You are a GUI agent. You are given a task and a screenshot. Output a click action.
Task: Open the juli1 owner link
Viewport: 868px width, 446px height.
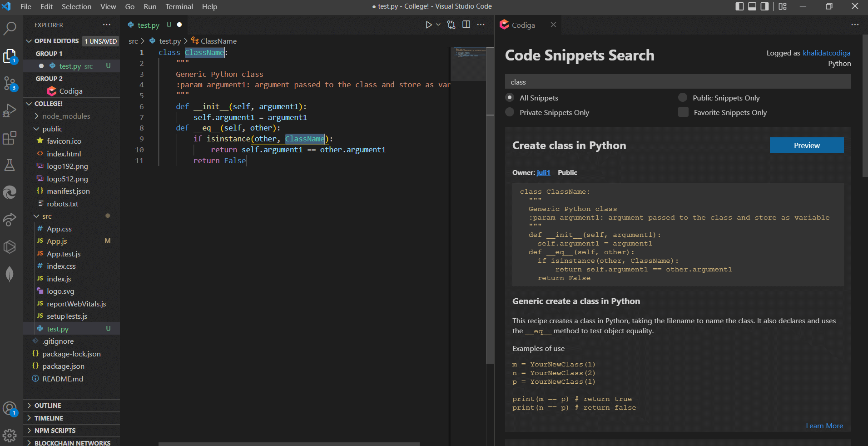pos(543,173)
